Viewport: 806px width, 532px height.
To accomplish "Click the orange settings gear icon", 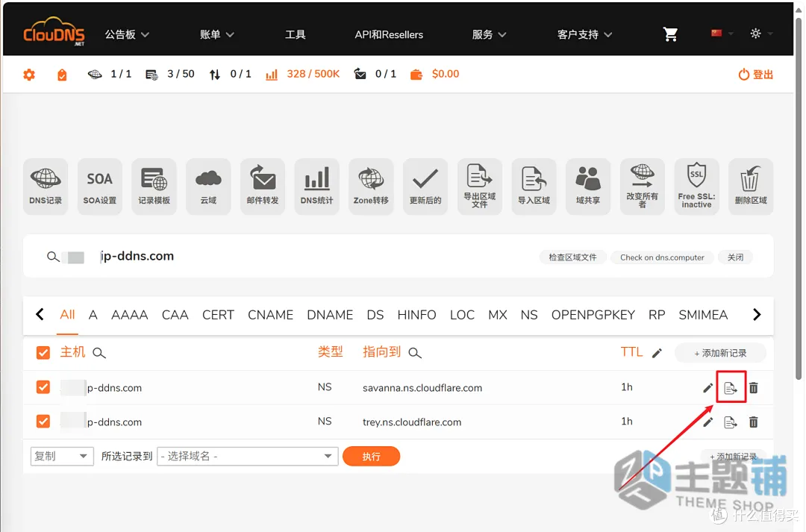I will [x=29, y=75].
